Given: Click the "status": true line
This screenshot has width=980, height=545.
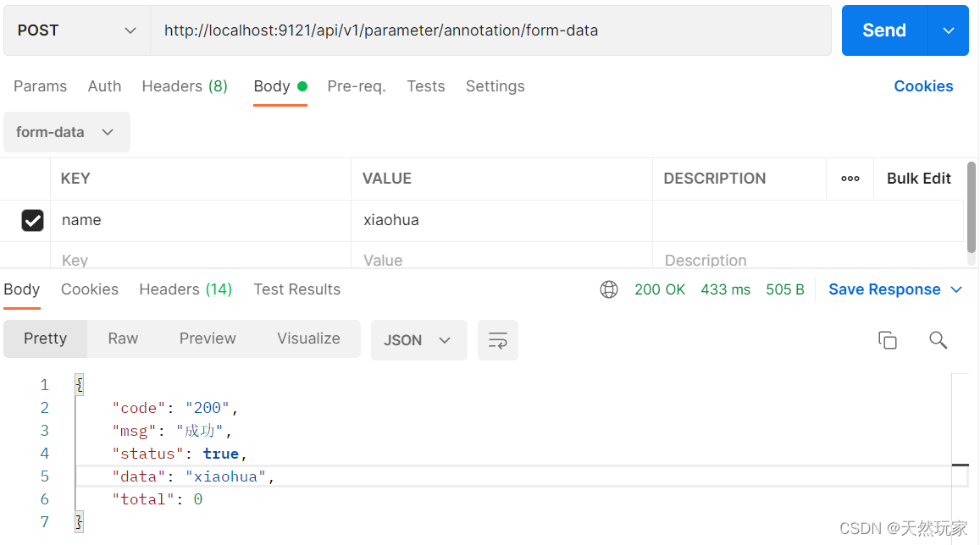Looking at the screenshot, I should click(x=180, y=454).
